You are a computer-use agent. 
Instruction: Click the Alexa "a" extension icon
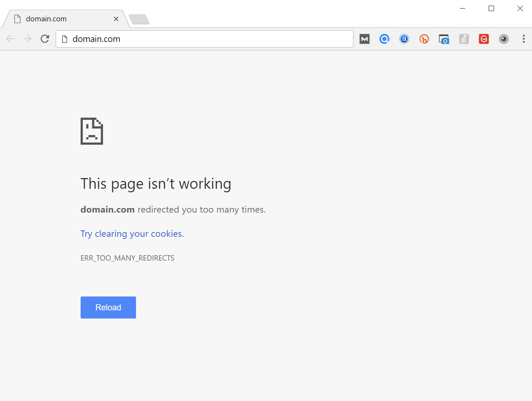point(404,39)
